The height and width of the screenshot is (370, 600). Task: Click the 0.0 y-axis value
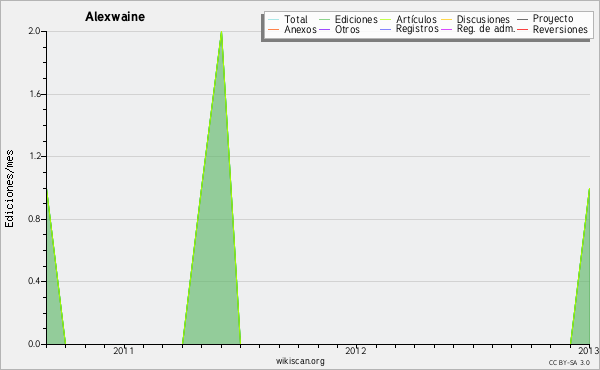(34, 344)
